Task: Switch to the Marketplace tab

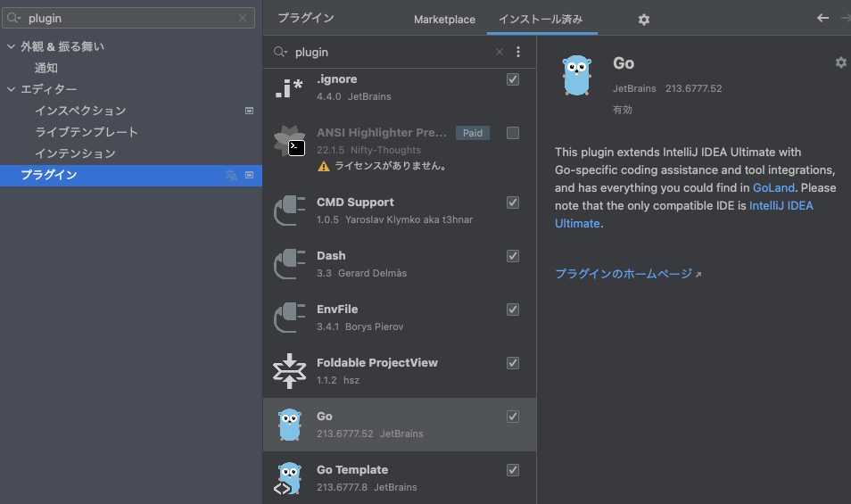Action: click(x=444, y=20)
